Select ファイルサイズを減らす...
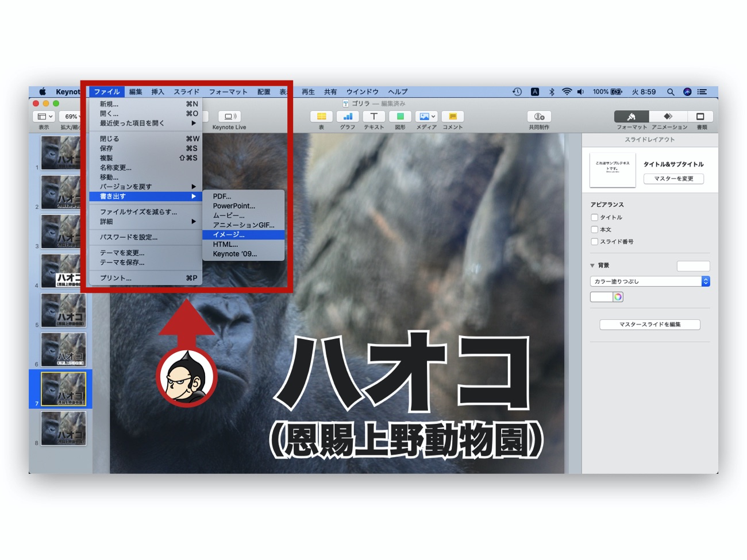 147,211
